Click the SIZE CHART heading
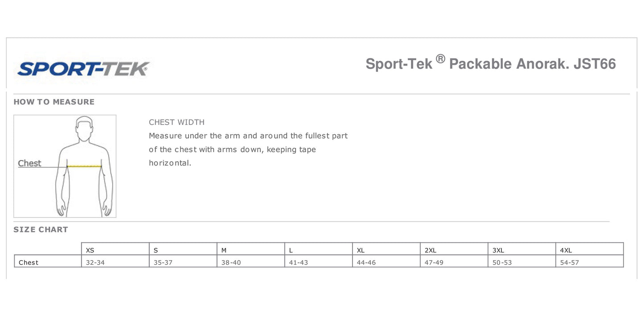 pyautogui.click(x=41, y=229)
